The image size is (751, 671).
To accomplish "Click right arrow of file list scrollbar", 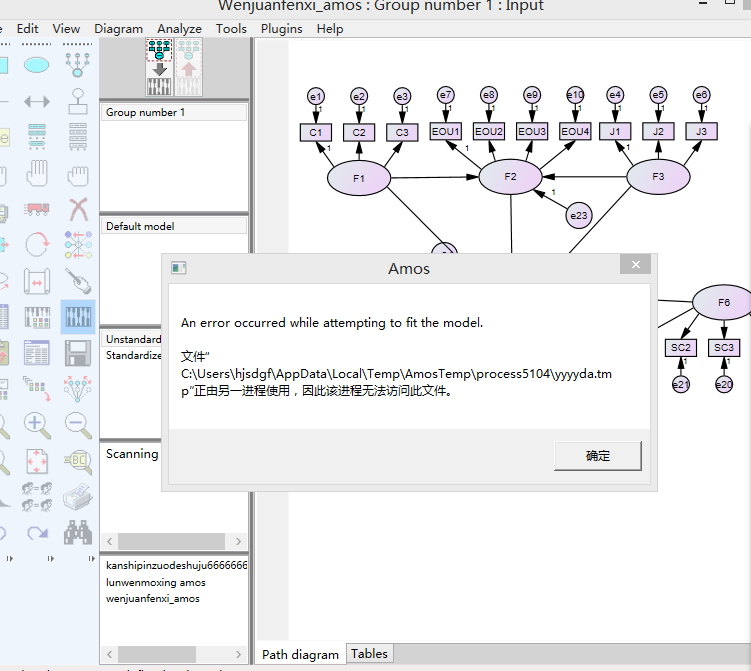I will (239, 654).
